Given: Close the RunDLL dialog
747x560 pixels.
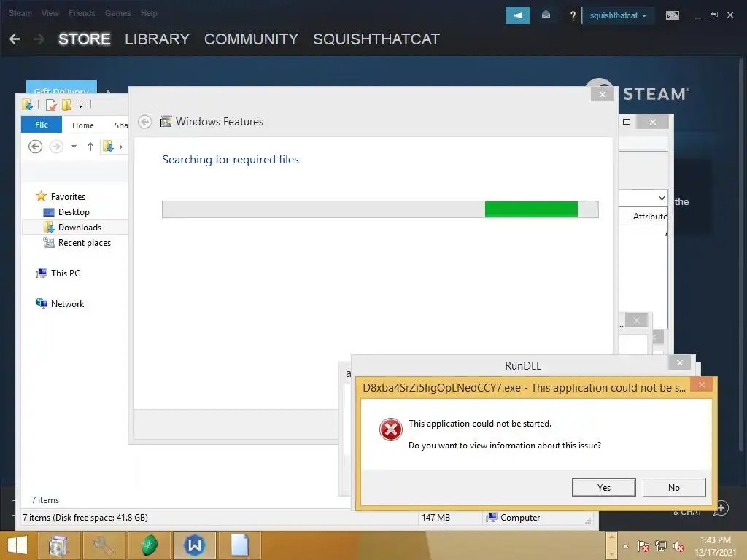Looking at the screenshot, I should [680, 363].
